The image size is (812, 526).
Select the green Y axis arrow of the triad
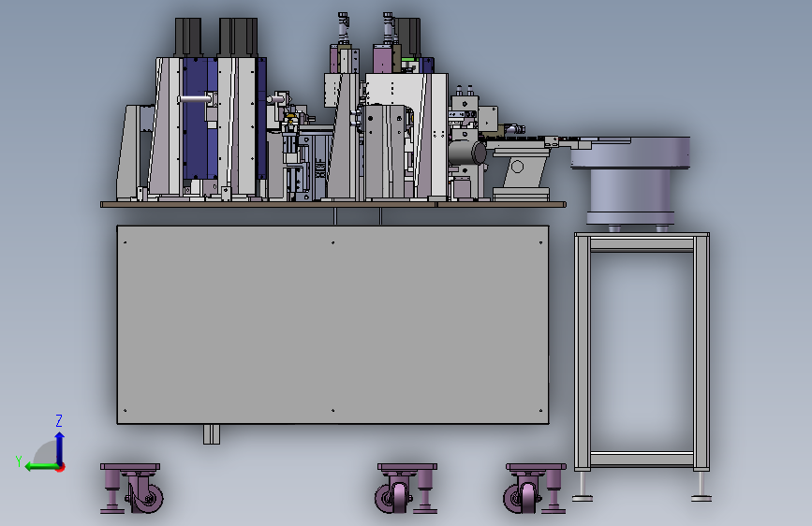[41, 467]
